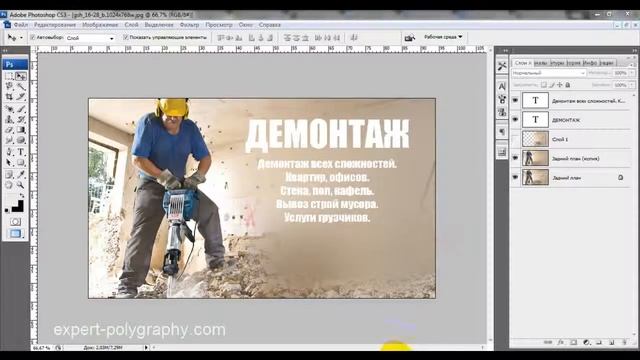Change screen mode button in toolbox
640x360 pixels.
pos(16,233)
